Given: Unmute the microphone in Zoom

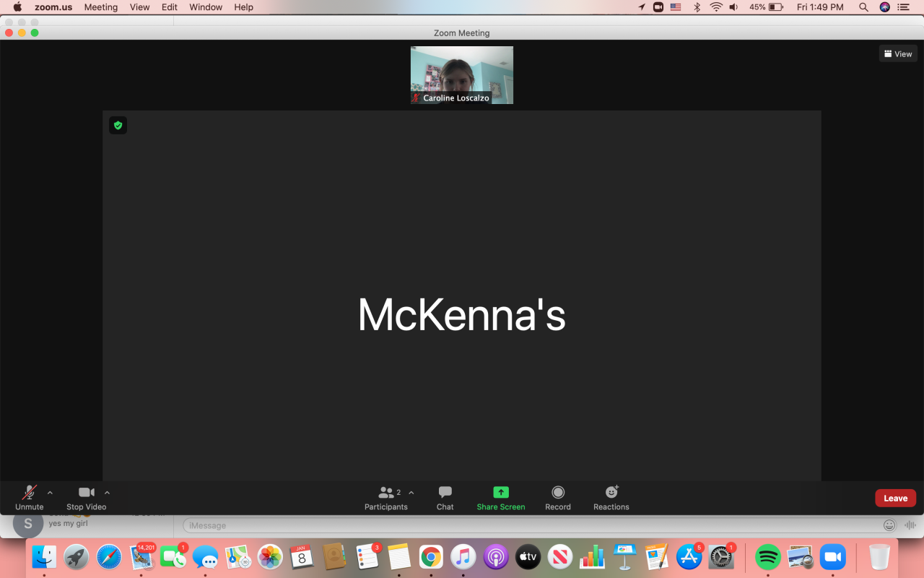Looking at the screenshot, I should click(x=30, y=497).
